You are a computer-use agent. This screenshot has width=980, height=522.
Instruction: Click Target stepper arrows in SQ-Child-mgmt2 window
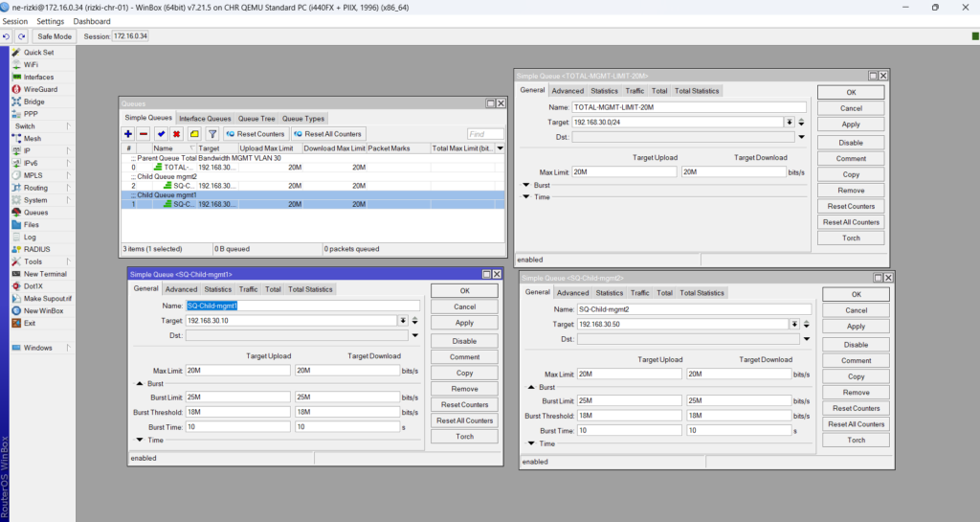pos(806,325)
